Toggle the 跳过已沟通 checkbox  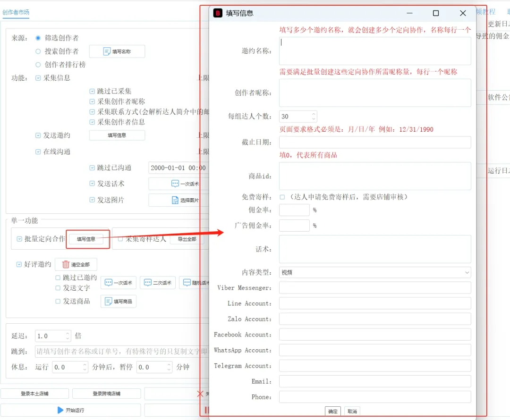[x=92, y=168]
